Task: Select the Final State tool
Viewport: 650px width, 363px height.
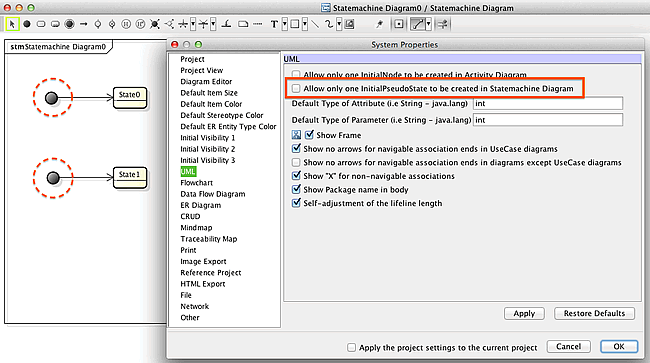Action: tap(70, 24)
